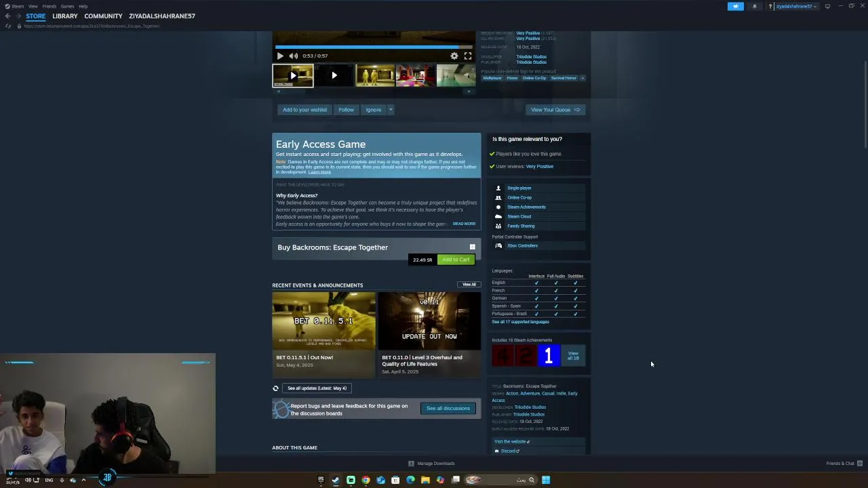Click Visit the website link

tap(511, 441)
